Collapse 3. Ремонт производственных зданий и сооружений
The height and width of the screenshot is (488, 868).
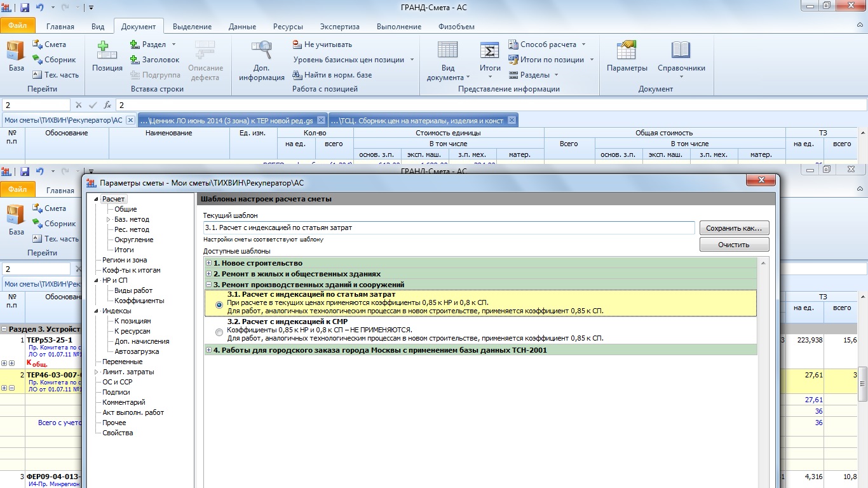[x=209, y=285]
